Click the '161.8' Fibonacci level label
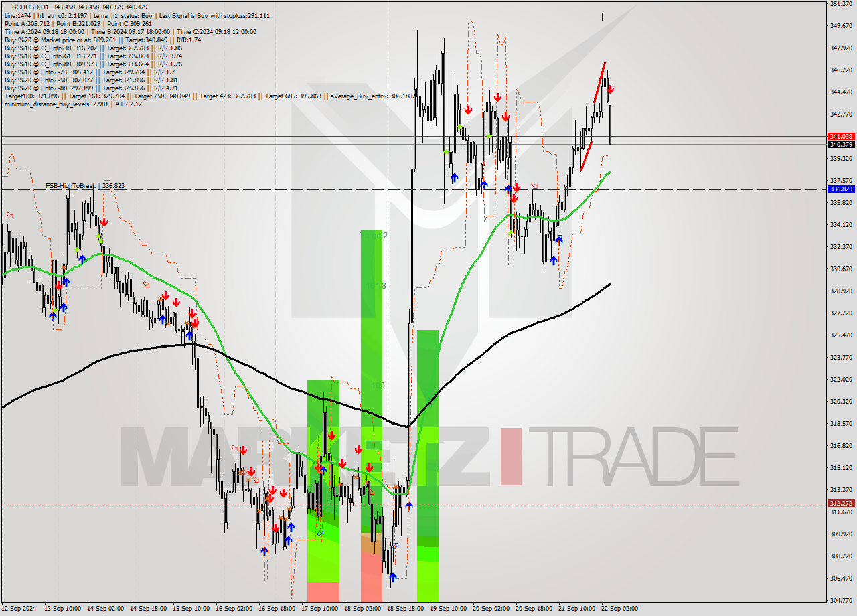Screen dimensions: 857x616 (x=376, y=286)
